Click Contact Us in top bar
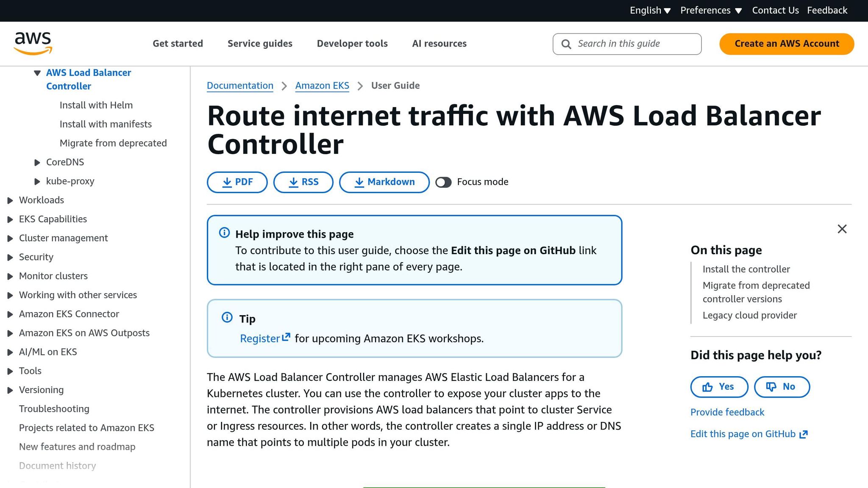The height and width of the screenshot is (488, 868). point(775,11)
